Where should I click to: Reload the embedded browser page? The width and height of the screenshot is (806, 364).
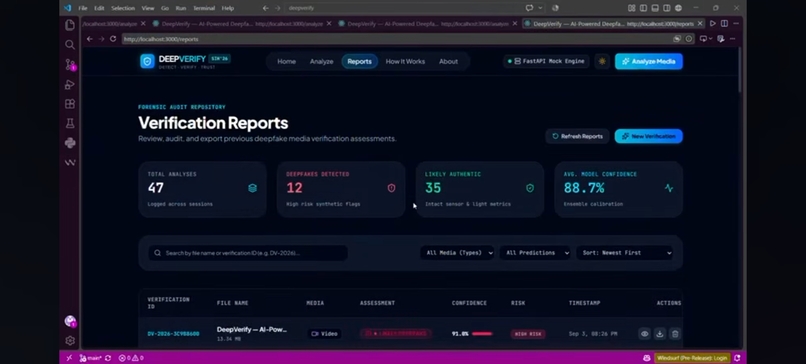(113, 39)
